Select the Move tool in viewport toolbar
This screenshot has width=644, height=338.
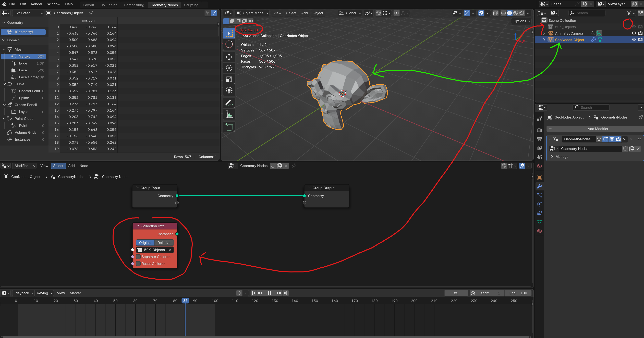pos(229,57)
